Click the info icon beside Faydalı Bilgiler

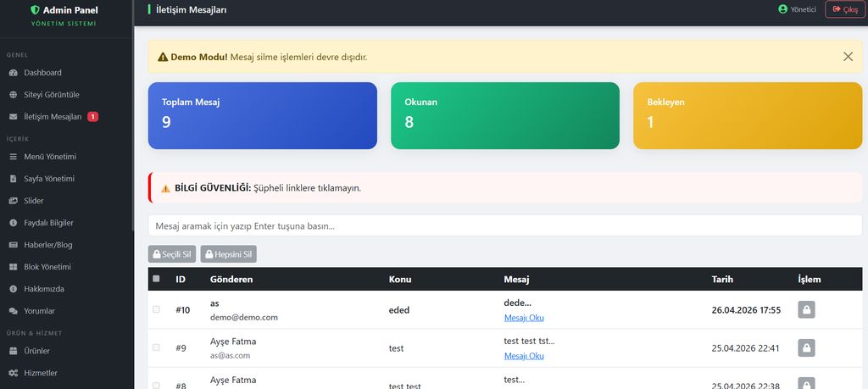[x=14, y=222]
